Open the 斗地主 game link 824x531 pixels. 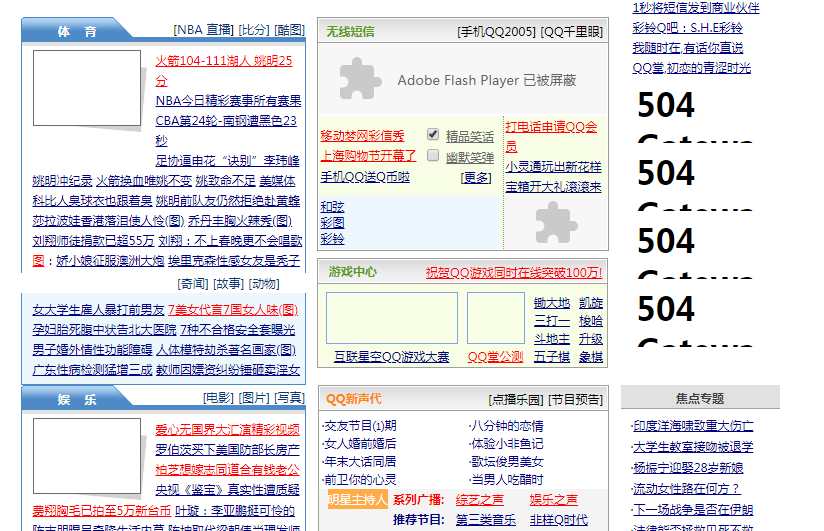pos(552,339)
